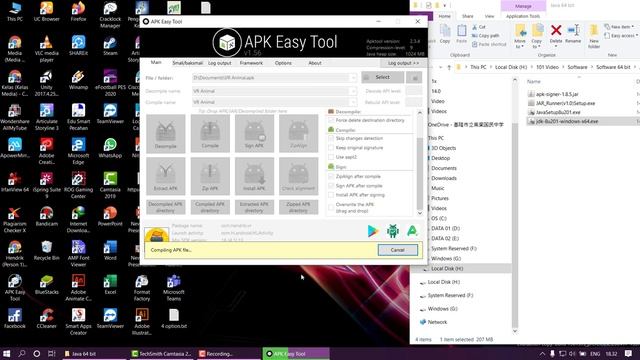Click the green Android robot icon
Image resolution: width=640 pixels, height=360 pixels.
(x=393, y=231)
